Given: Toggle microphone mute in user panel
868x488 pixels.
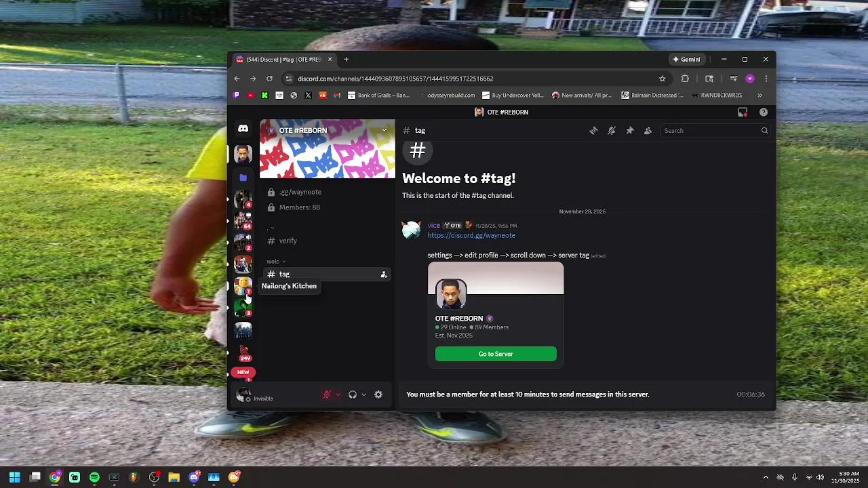Looking at the screenshot, I should click(326, 394).
